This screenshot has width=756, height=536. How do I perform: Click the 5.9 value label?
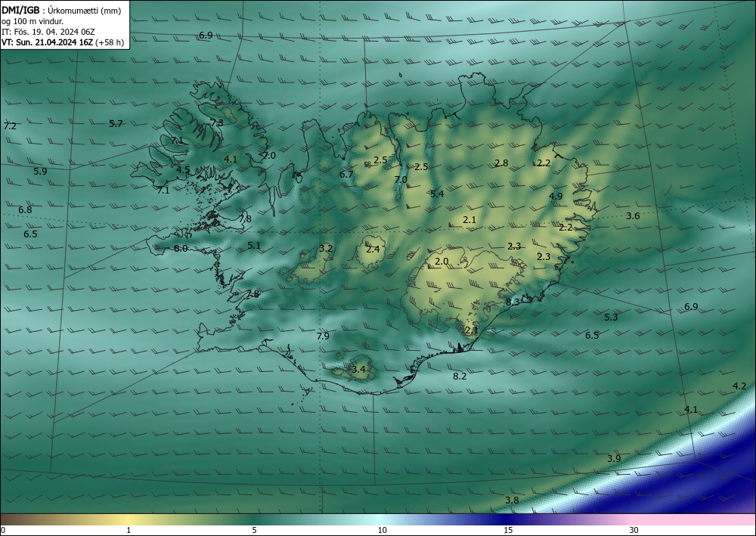41,171
